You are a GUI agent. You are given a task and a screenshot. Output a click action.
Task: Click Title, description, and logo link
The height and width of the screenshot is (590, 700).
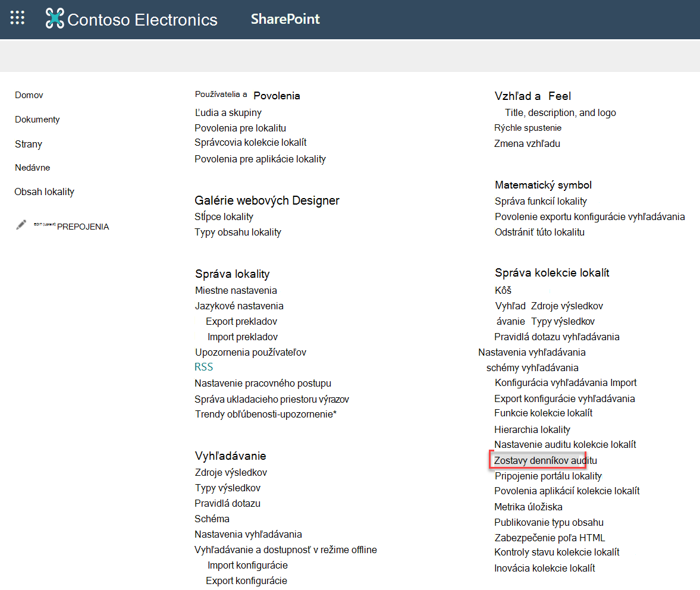[560, 113]
